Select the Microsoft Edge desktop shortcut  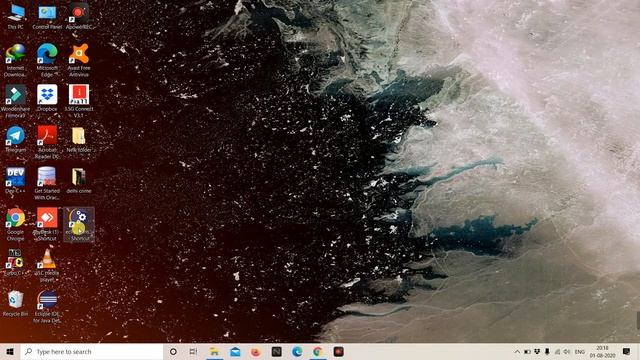click(47, 60)
